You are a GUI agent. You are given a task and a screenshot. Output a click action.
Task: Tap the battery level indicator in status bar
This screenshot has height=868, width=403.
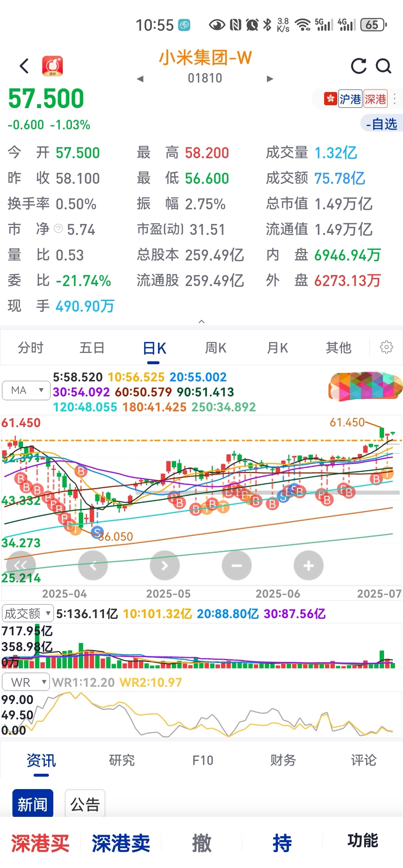(x=373, y=25)
